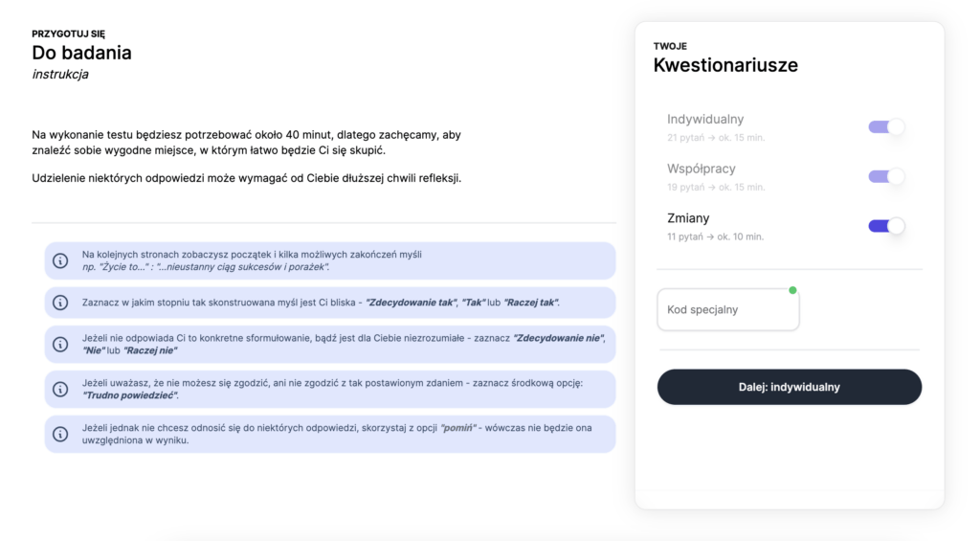The width and height of the screenshot is (980, 541).
Task: Click info icon beside 'Zaznacz w jakim stopniu' note
Action: click(x=60, y=303)
